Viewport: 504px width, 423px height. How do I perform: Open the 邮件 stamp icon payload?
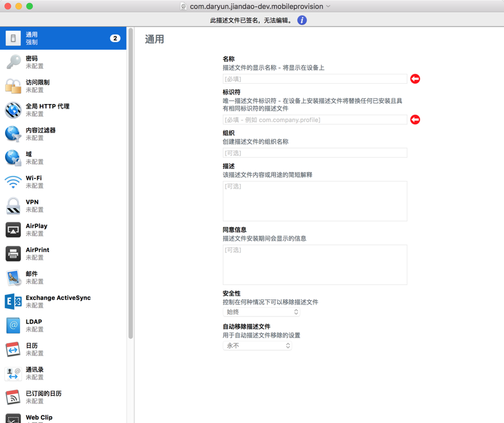pyautogui.click(x=13, y=277)
